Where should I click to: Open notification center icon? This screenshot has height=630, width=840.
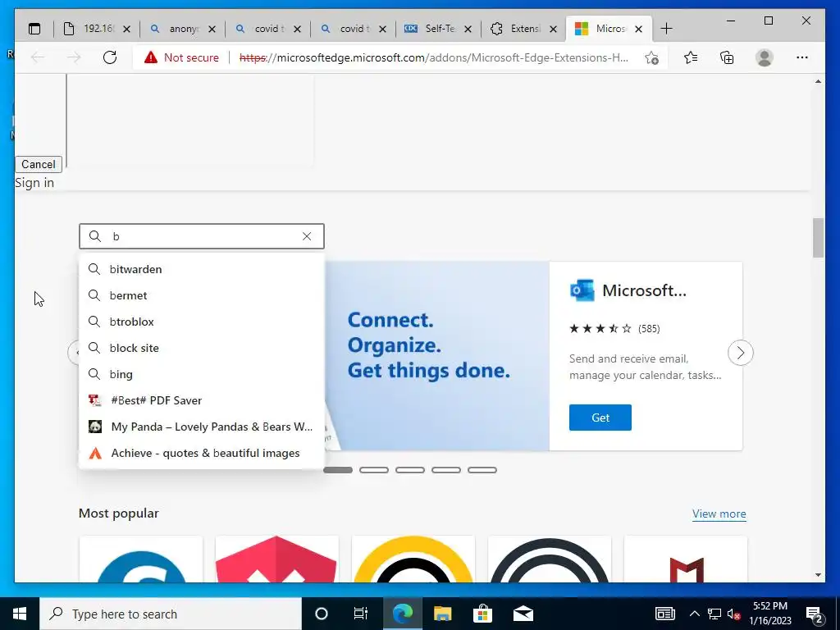(814, 614)
